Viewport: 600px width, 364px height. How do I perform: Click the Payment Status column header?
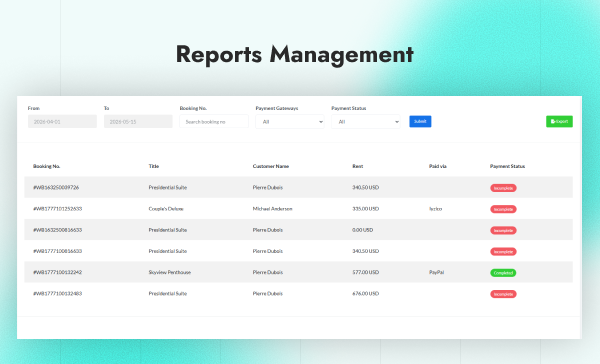pyautogui.click(x=507, y=166)
